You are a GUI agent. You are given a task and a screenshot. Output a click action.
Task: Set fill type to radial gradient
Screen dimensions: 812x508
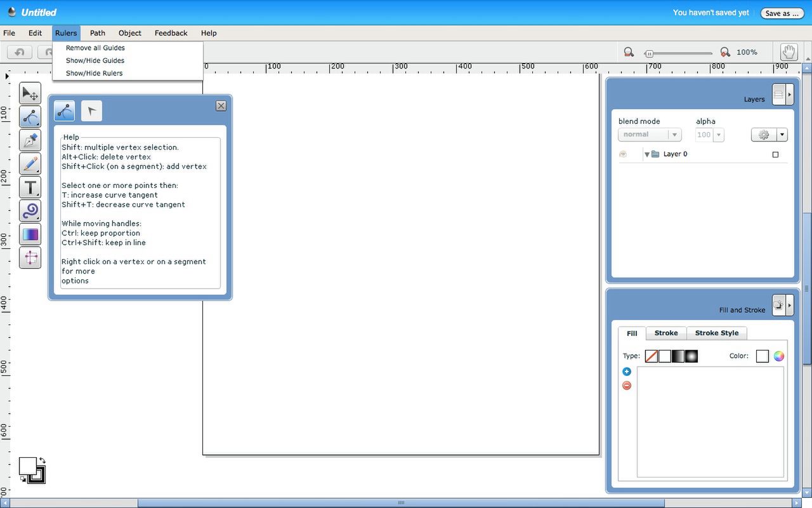[x=691, y=356]
